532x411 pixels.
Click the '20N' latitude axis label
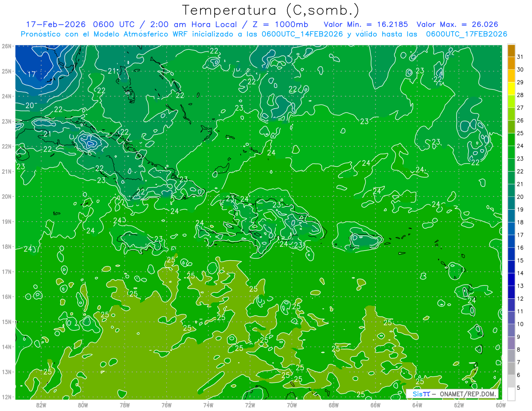coord(7,196)
